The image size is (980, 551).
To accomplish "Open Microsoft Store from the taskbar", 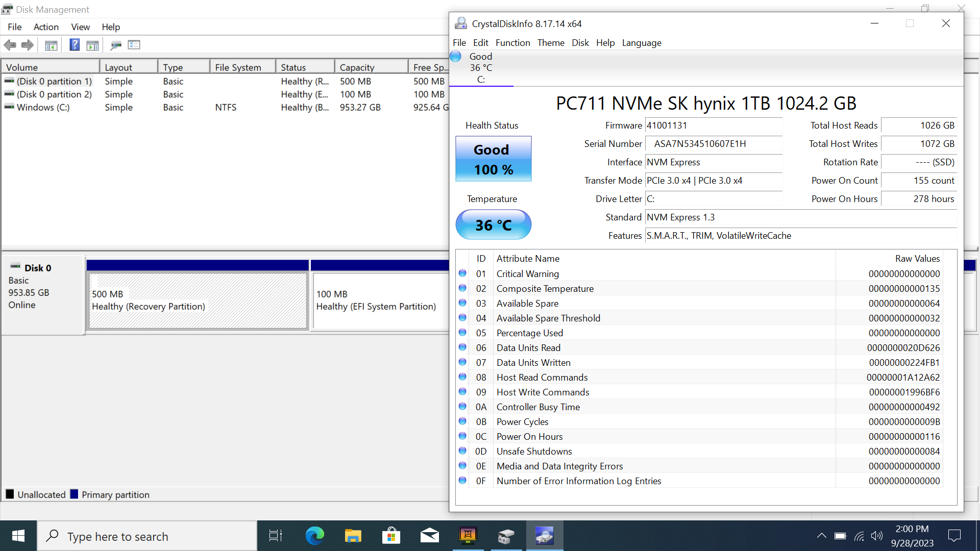I will [391, 536].
